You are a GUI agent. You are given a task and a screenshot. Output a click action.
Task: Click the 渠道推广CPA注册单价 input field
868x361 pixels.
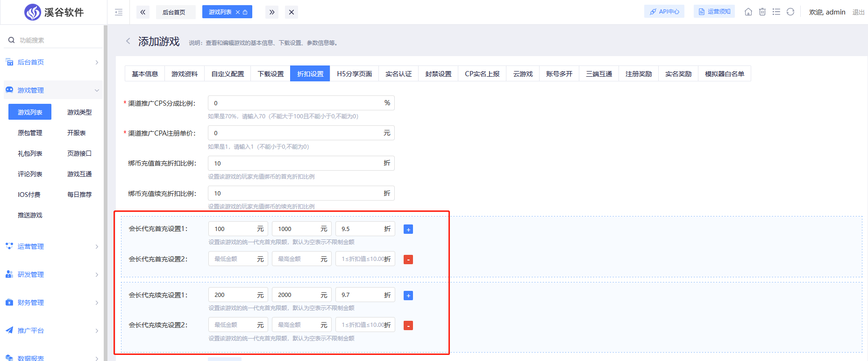coord(301,133)
